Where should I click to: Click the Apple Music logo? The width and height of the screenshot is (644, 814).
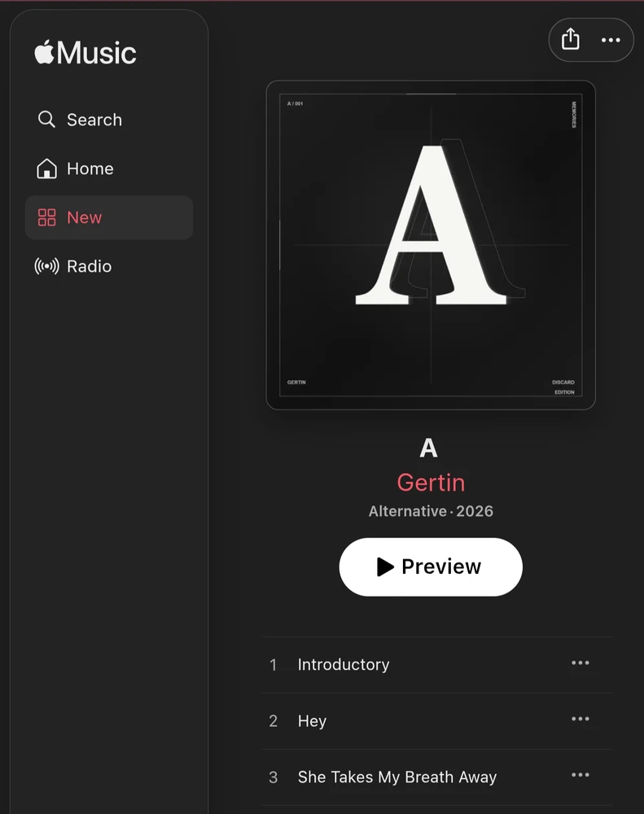click(85, 52)
